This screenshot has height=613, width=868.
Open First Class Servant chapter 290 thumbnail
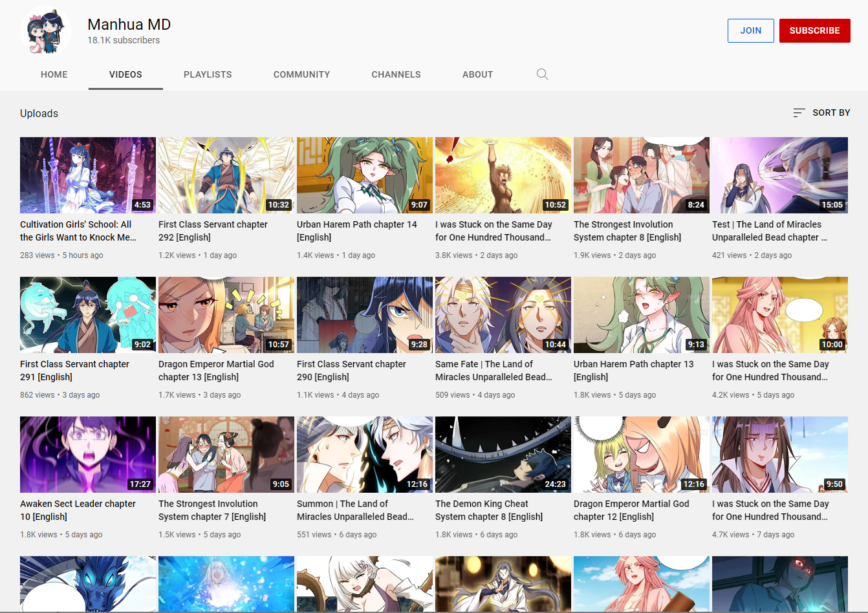point(365,315)
